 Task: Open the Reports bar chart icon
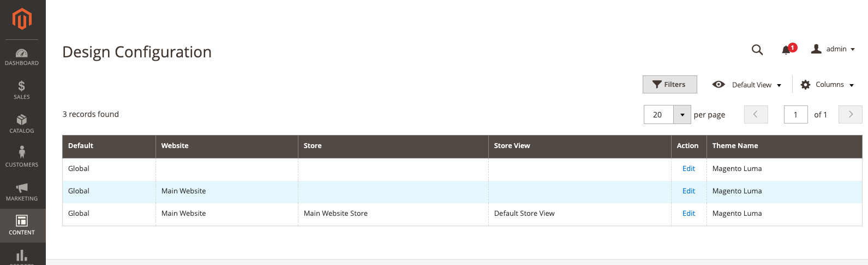(x=22, y=256)
